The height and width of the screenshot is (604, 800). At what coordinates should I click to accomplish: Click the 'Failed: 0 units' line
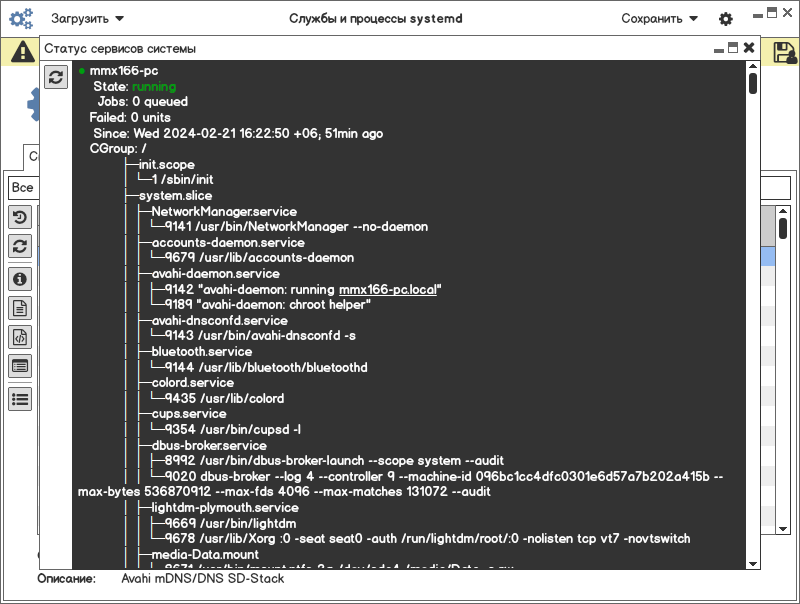(x=130, y=118)
